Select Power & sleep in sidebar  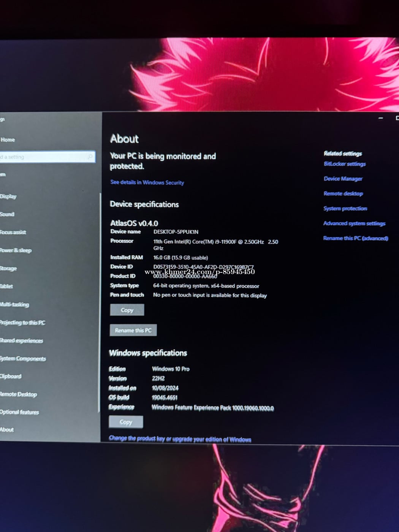pyautogui.click(x=16, y=250)
